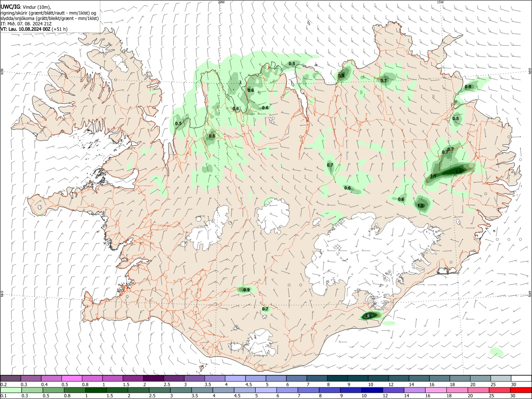Click the '20W' longitude label
The height and width of the screenshot is (399, 532).
click(x=221, y=2)
